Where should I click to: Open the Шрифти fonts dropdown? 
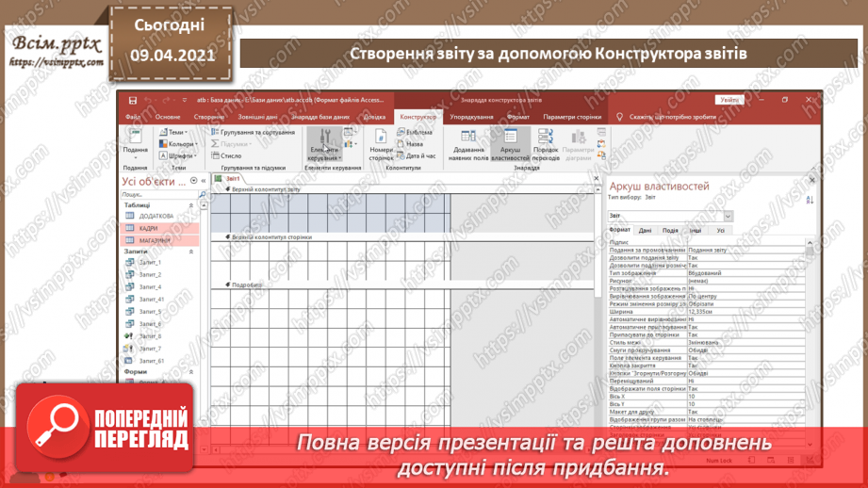[178, 156]
